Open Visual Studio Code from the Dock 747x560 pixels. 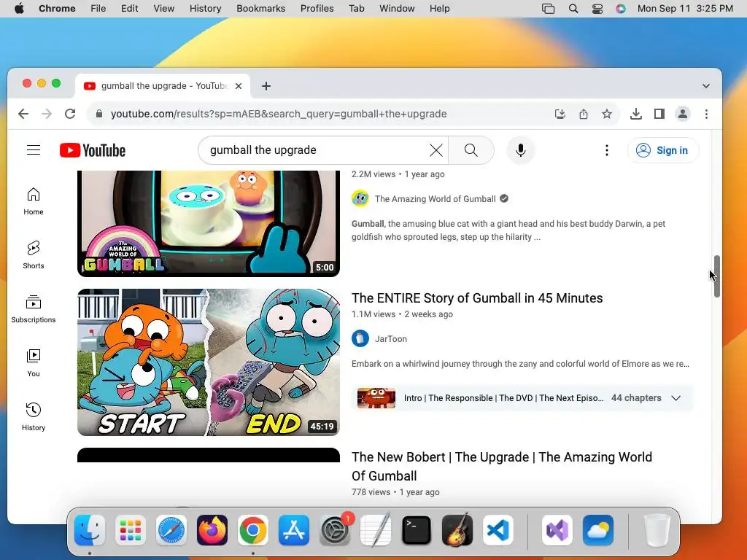498,530
